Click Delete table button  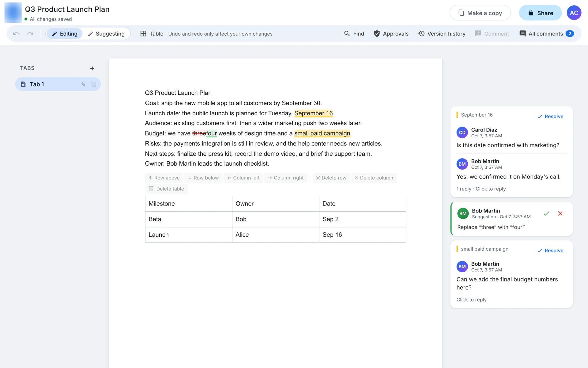[166, 189]
